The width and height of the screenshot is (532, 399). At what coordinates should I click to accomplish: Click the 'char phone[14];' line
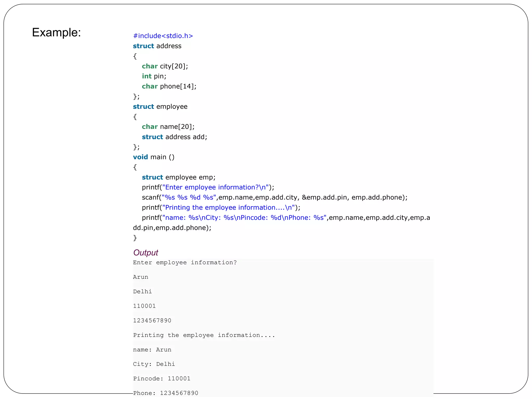coord(169,86)
